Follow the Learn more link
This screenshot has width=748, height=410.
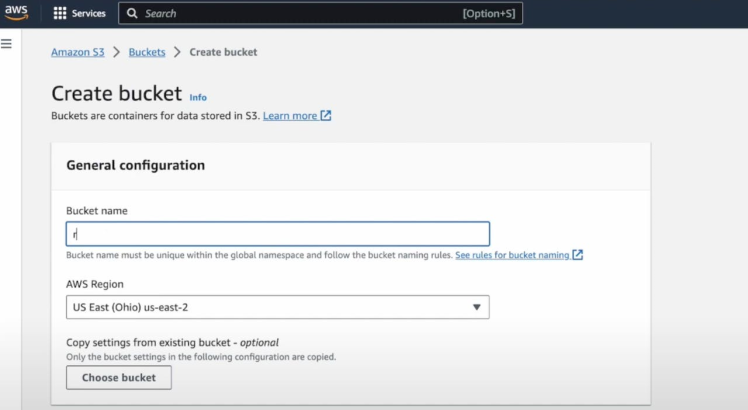coord(290,116)
